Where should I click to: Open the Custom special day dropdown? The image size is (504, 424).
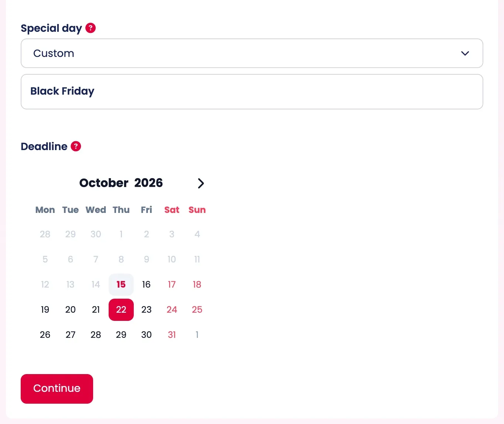click(x=252, y=53)
